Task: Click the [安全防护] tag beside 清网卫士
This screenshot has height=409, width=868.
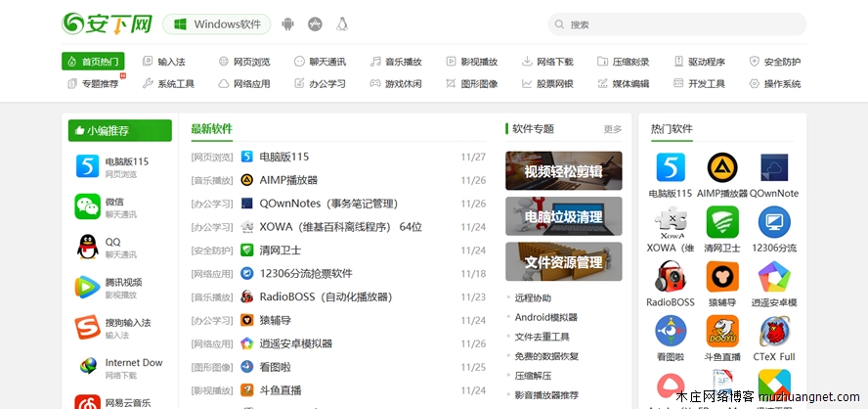Action: point(212,250)
